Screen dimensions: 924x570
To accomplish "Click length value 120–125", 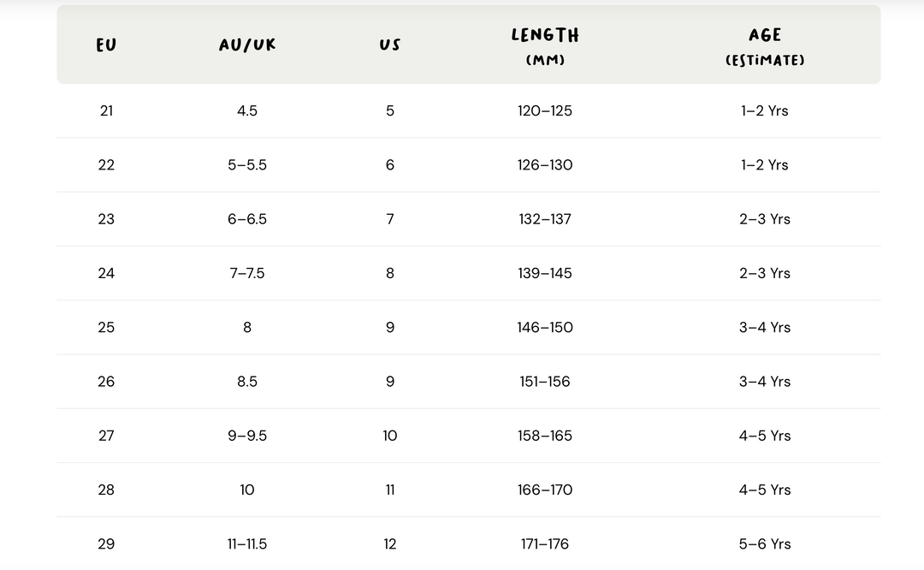I will 545,110.
